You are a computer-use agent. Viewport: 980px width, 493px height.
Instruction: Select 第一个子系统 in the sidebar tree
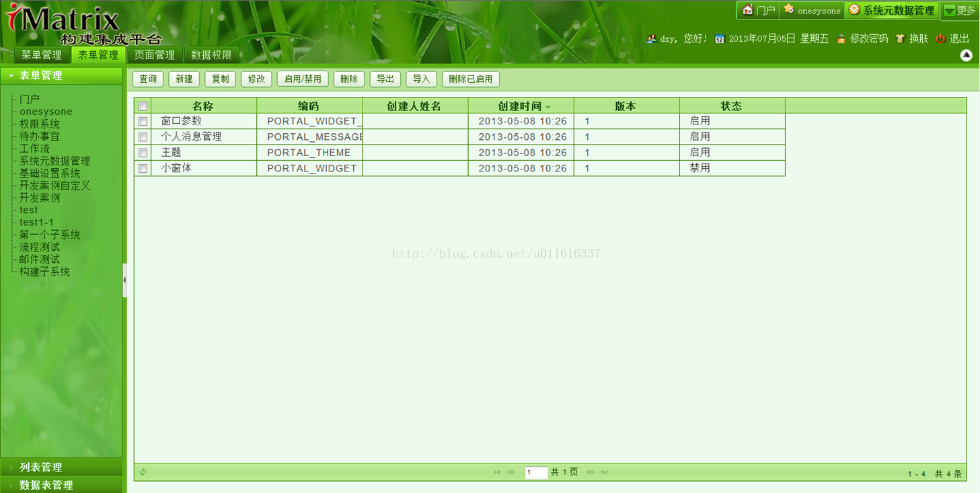(x=50, y=235)
